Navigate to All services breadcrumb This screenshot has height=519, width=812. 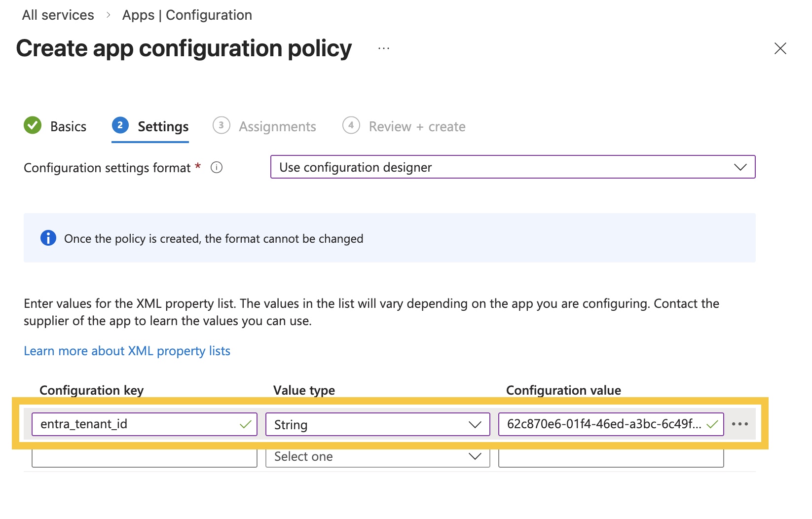pos(58,15)
